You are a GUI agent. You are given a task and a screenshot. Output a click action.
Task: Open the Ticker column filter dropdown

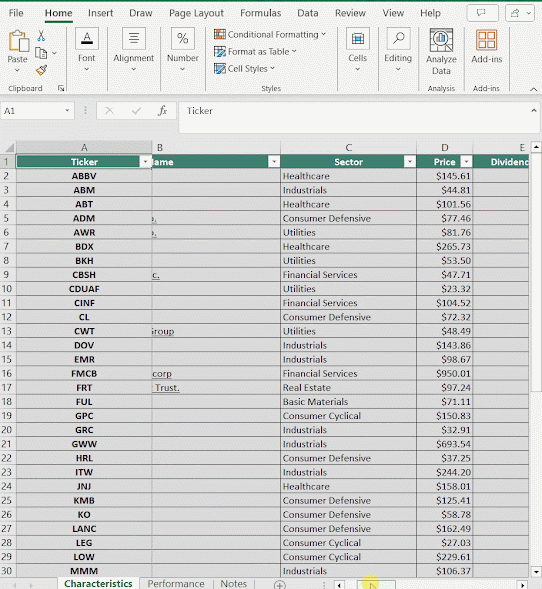pyautogui.click(x=145, y=162)
